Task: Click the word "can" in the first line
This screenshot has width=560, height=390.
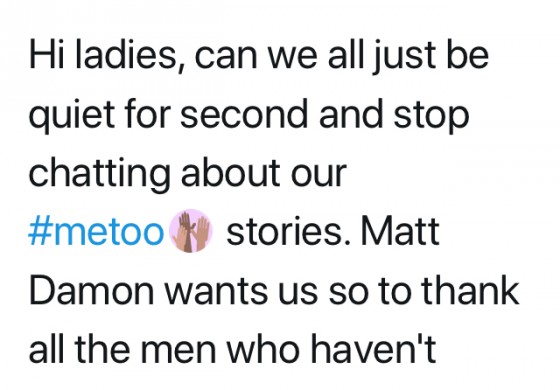Action: (x=226, y=59)
